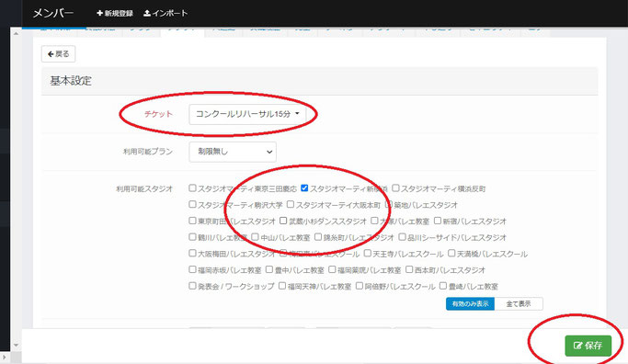Check 福岡赤坂バレエ教室 option

point(193,269)
